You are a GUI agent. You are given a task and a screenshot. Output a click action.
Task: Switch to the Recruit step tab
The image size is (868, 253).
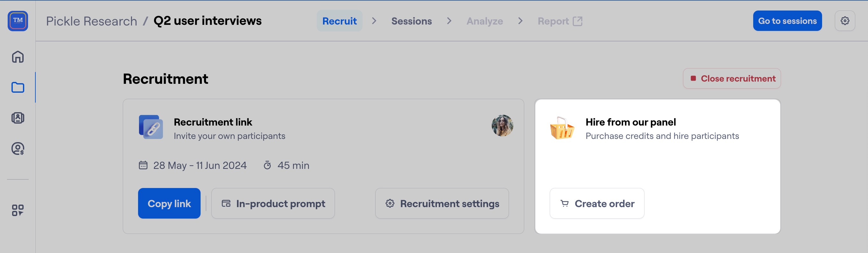(339, 21)
